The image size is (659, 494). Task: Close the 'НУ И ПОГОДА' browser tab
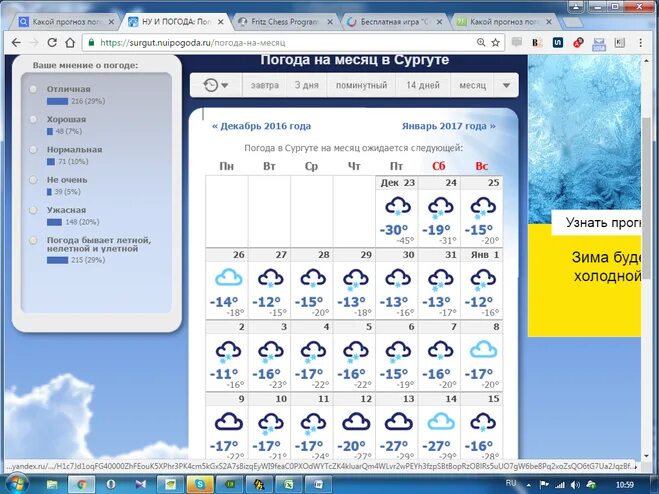coord(220,22)
